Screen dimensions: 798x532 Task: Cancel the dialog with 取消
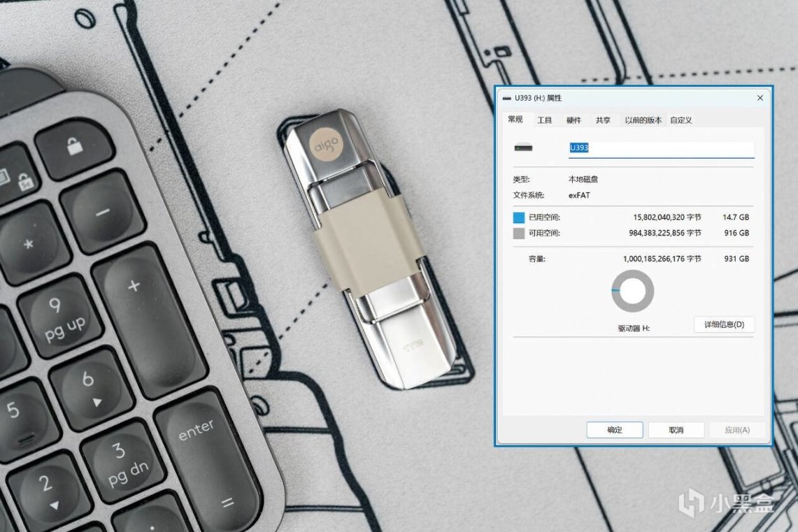coord(676,430)
